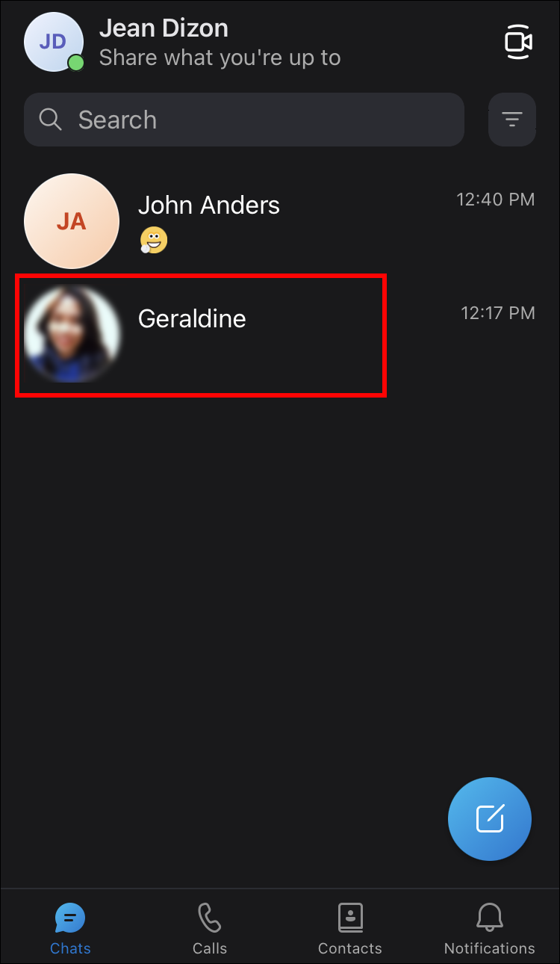The height and width of the screenshot is (964, 560).
Task: Switch to the Calls tab label
Action: pos(210,948)
